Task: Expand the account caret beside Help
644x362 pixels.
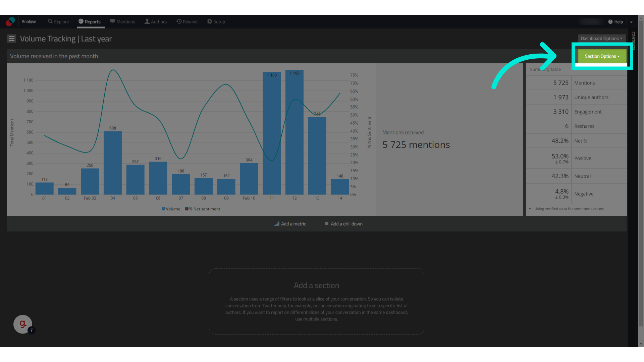Action: point(631,22)
